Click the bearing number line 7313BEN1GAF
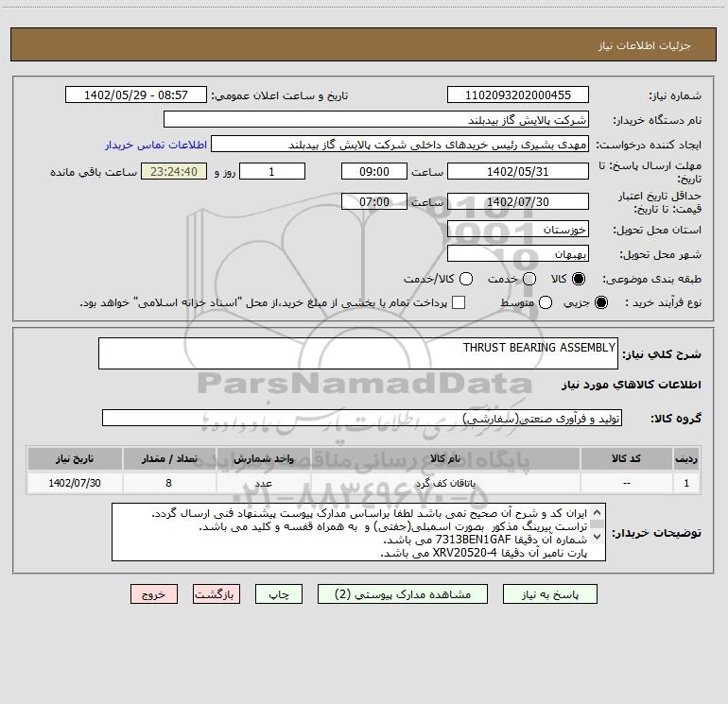Viewport: 728px width, 704px height. 485,540
